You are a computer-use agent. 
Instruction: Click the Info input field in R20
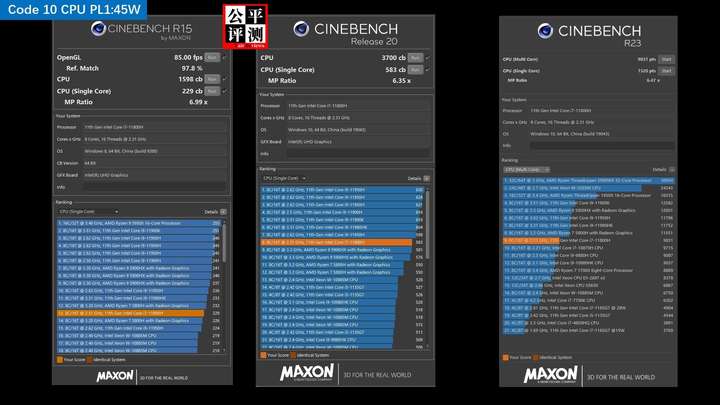358,154
